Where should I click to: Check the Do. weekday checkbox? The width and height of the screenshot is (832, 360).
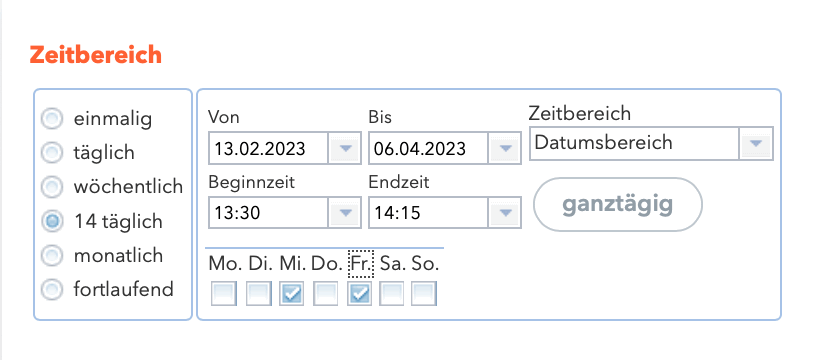[x=325, y=294]
